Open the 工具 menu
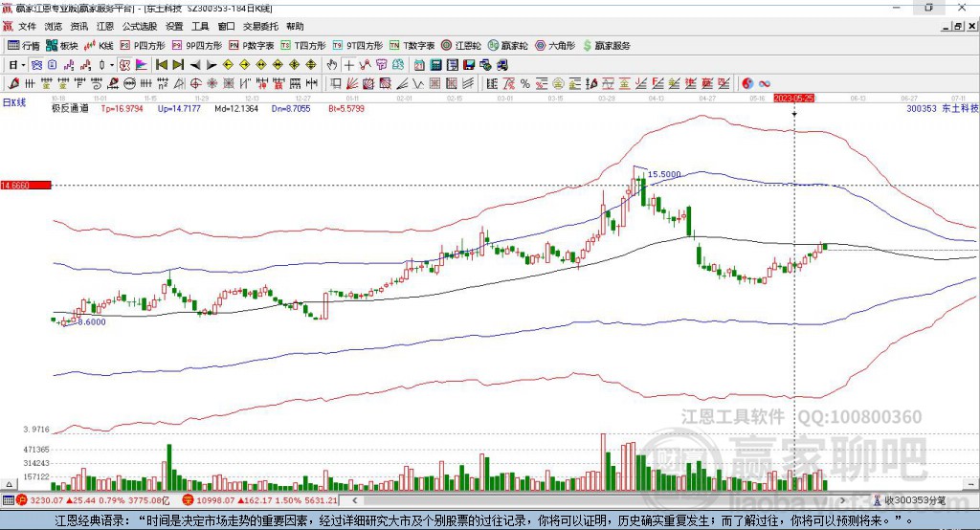 (x=200, y=26)
